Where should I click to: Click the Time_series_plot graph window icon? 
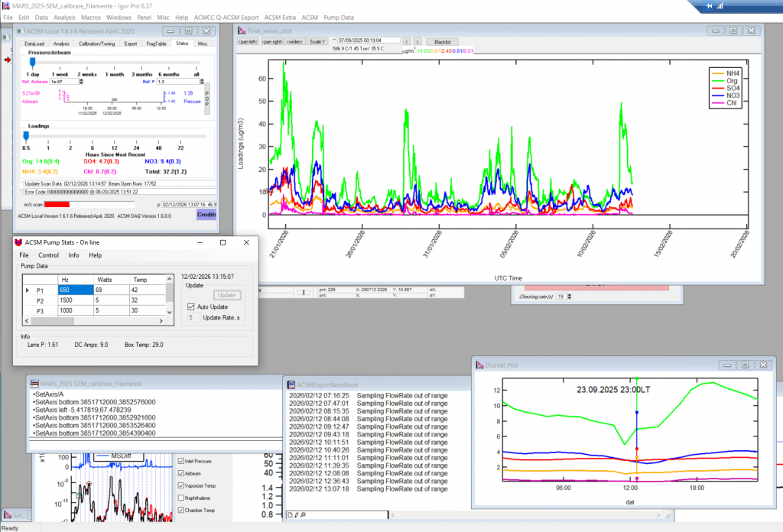242,31
